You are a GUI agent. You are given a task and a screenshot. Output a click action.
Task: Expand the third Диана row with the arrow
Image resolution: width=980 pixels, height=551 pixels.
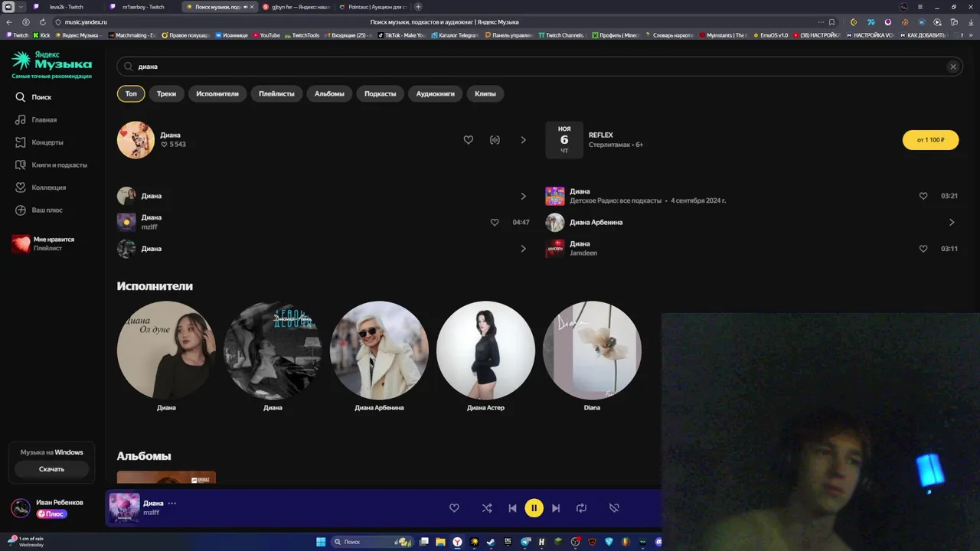click(x=524, y=249)
